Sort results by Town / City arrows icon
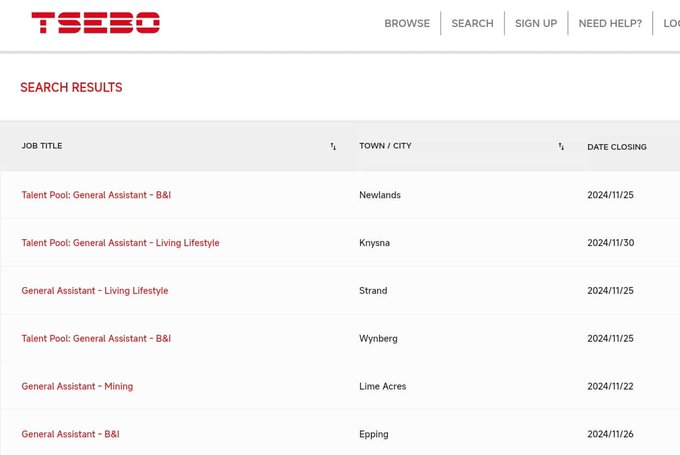The width and height of the screenshot is (680, 455). [561, 147]
